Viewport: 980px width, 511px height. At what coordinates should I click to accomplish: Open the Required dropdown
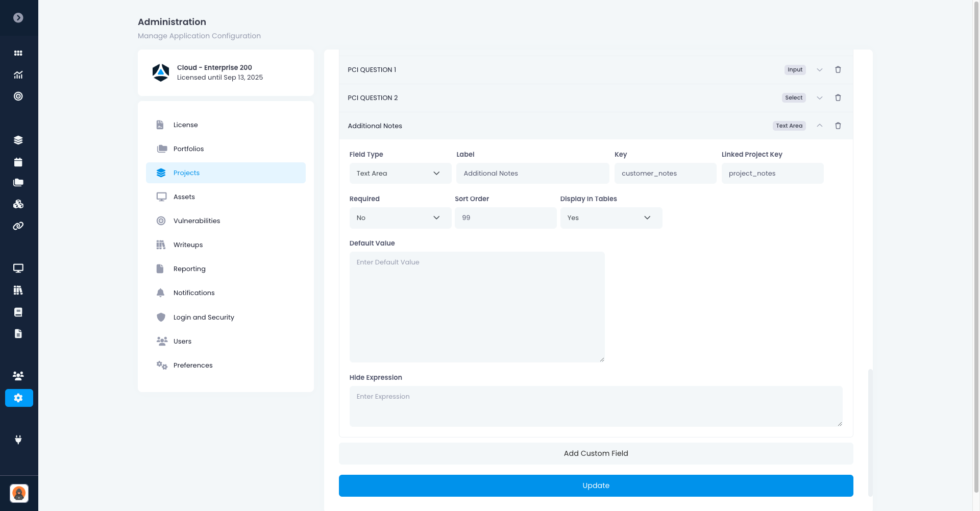click(x=400, y=218)
